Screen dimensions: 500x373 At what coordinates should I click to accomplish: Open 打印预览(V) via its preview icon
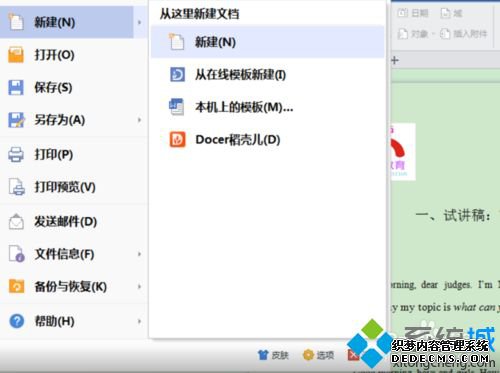pos(16,187)
